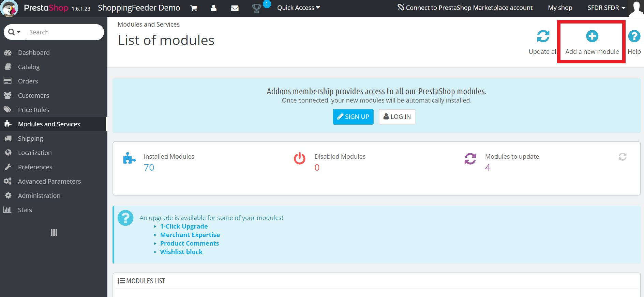Open the SFDR SFDR account dropdown
Image resolution: width=644 pixels, height=297 pixels.
(x=606, y=8)
